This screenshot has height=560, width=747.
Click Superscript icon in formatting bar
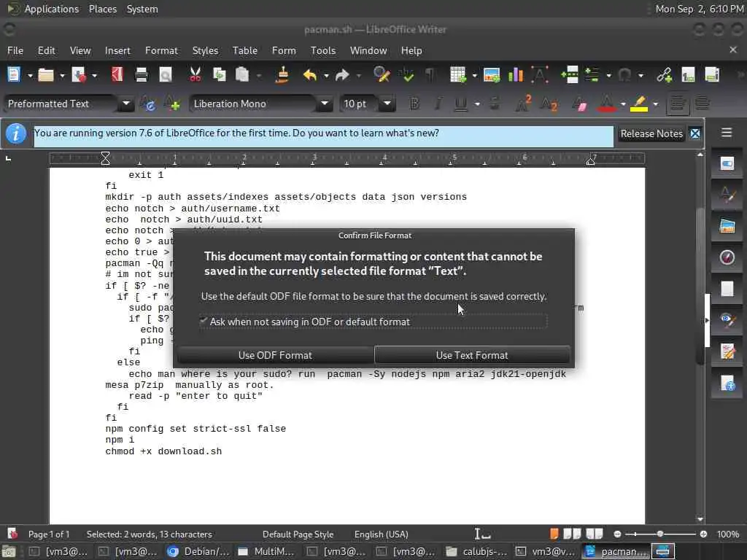523,104
